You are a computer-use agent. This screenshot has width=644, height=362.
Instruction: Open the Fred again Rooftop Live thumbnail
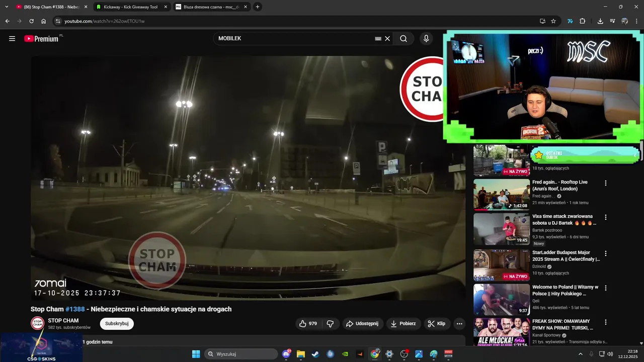(502, 195)
